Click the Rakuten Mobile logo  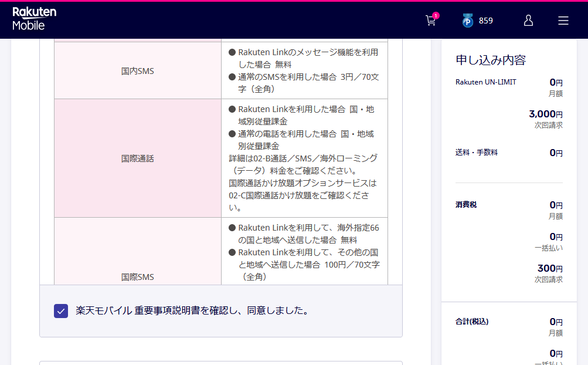[34, 19]
